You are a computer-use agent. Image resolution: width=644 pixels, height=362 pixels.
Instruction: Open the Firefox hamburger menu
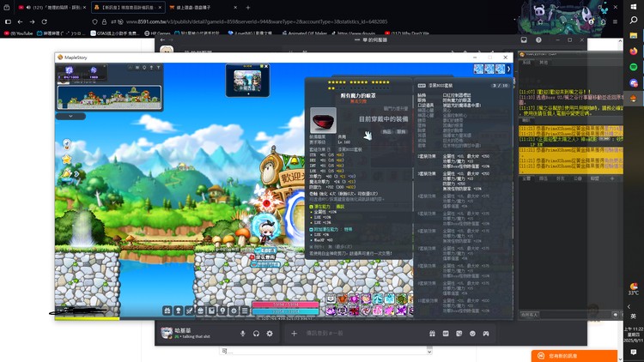tap(615, 21)
